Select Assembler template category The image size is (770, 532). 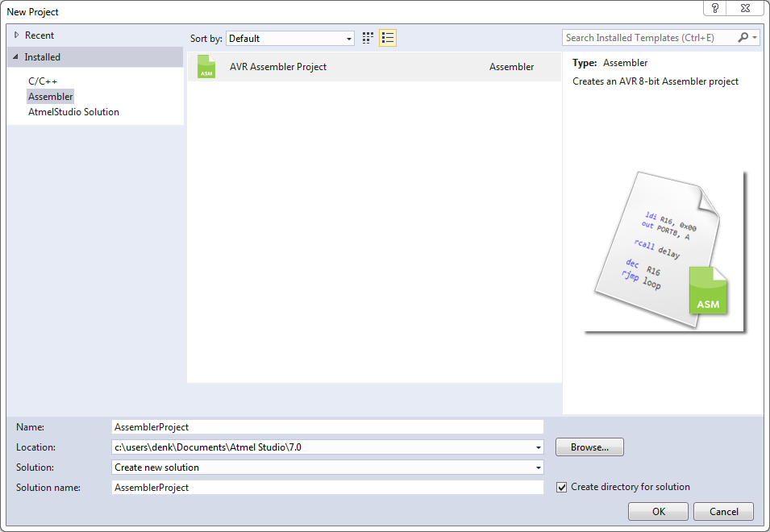pyautogui.click(x=51, y=96)
